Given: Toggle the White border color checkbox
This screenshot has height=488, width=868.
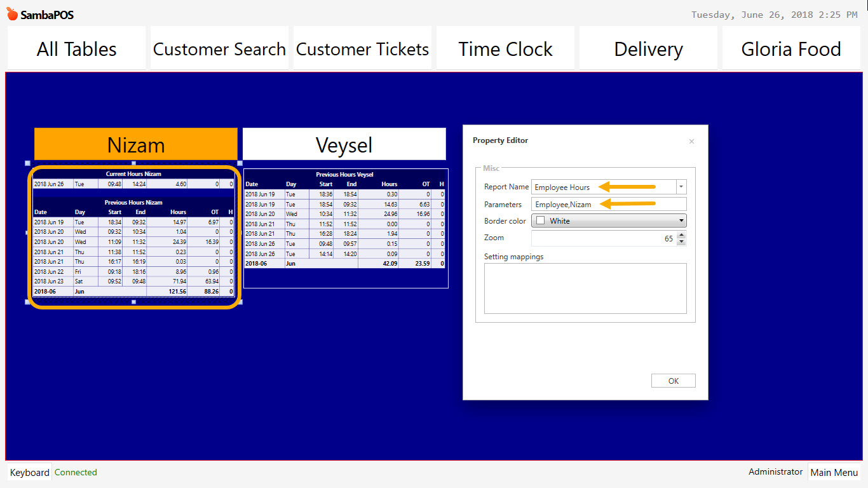Looking at the screenshot, I should [x=541, y=220].
